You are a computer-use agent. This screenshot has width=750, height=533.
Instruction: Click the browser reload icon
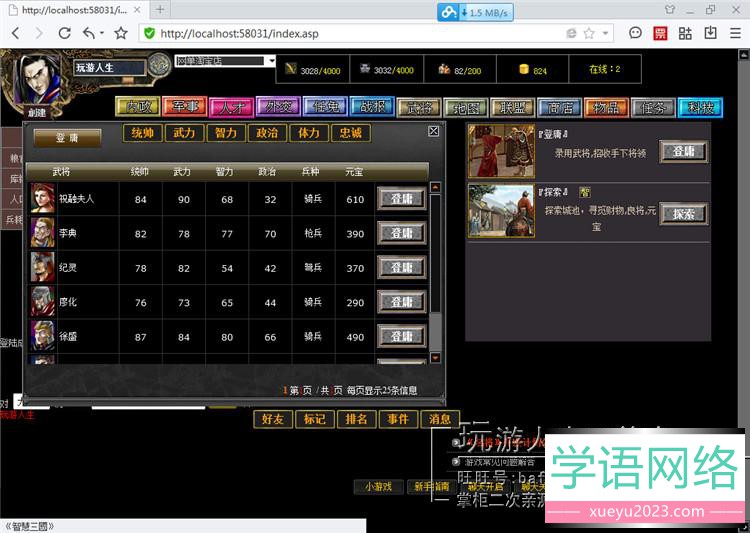tap(64, 33)
